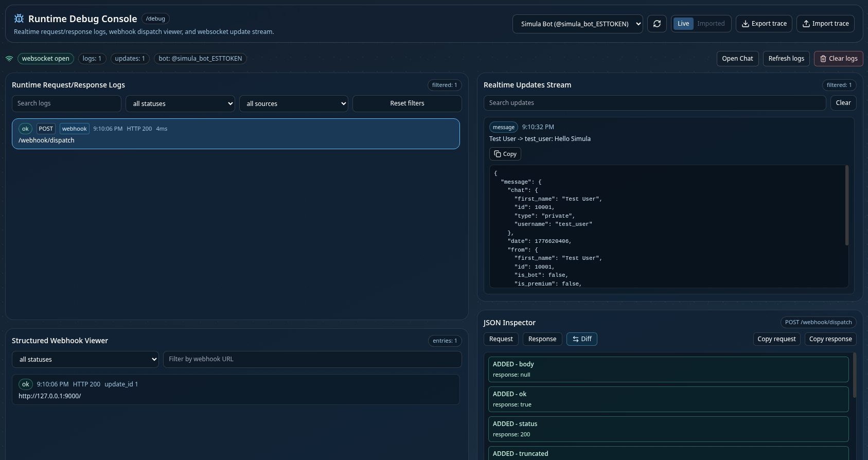Click Clear logs button
The height and width of the screenshot is (460, 868).
point(838,59)
